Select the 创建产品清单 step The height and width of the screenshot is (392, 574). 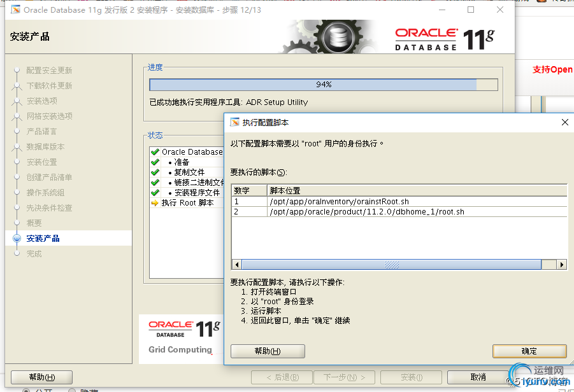(x=50, y=178)
